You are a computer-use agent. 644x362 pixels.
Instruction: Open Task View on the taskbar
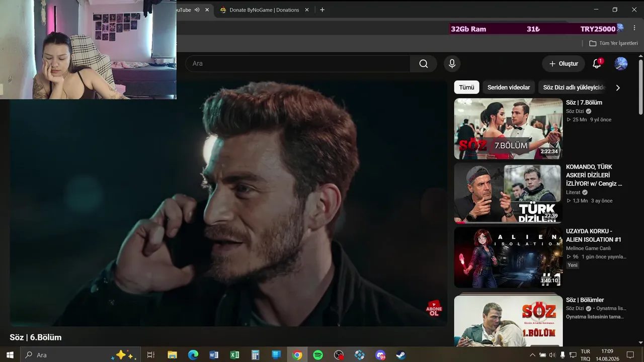pyautogui.click(x=150, y=355)
